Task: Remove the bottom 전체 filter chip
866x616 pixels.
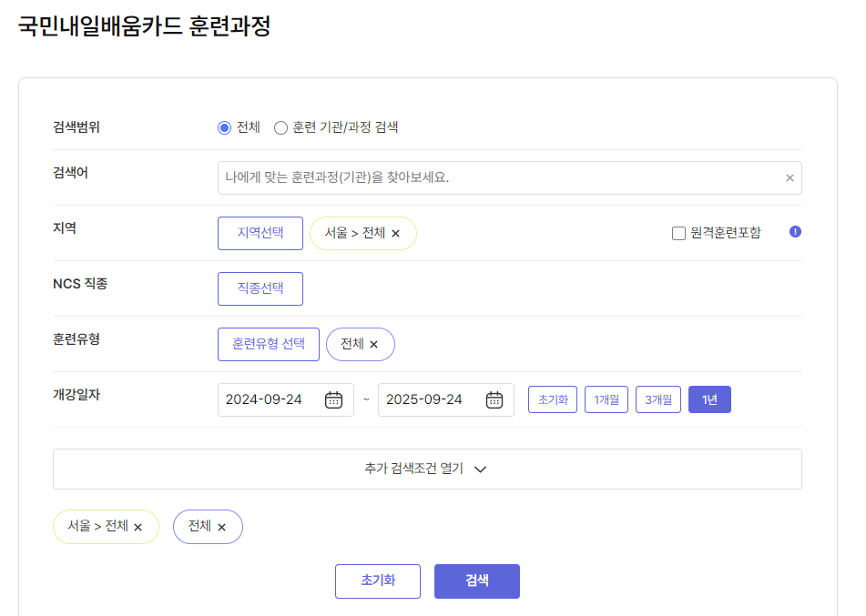Action: (224, 527)
